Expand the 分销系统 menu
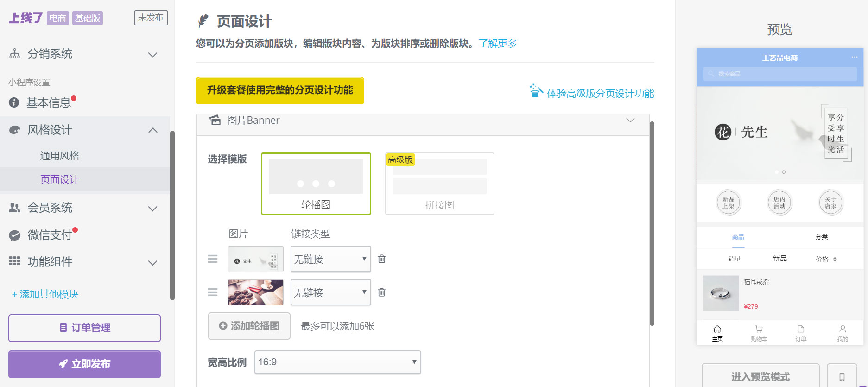868x387 pixels. point(152,55)
